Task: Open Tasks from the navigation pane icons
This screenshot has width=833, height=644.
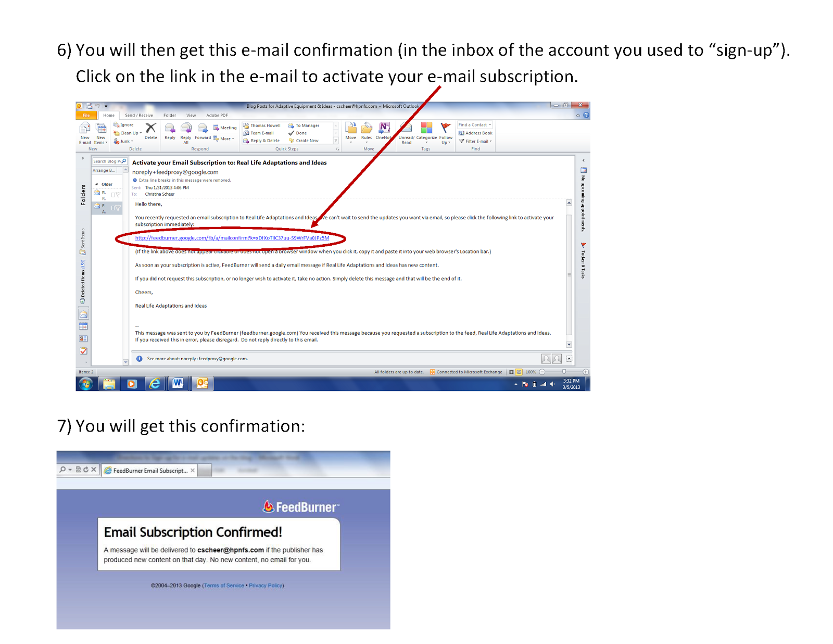Action: pos(84,351)
